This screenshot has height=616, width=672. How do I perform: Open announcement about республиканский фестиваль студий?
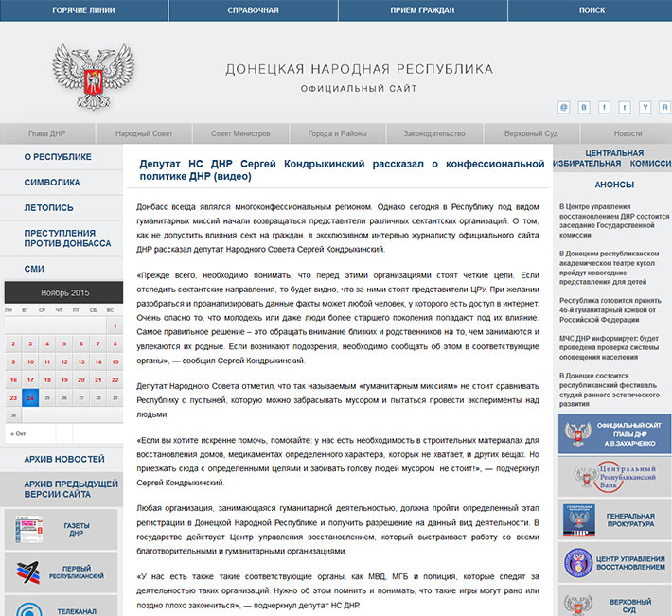[609, 390]
